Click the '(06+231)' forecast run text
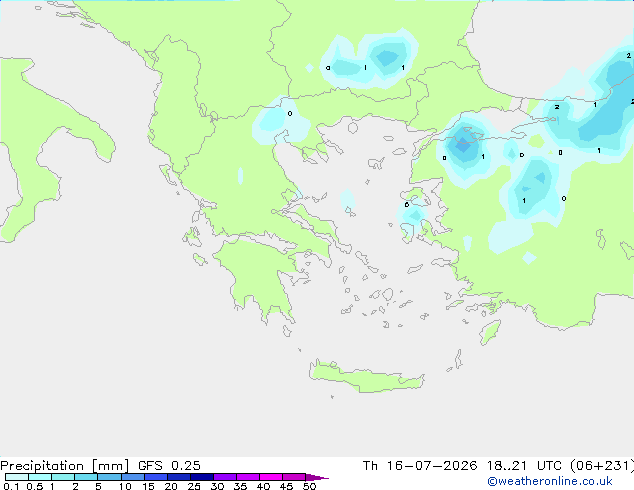This screenshot has width=634, height=490. pyautogui.click(x=601, y=466)
